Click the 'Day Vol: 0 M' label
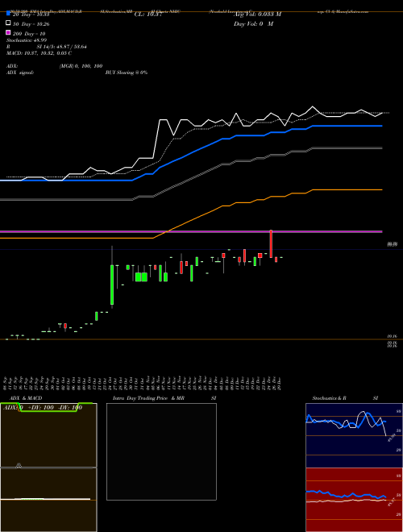 pyautogui.click(x=253, y=23)
